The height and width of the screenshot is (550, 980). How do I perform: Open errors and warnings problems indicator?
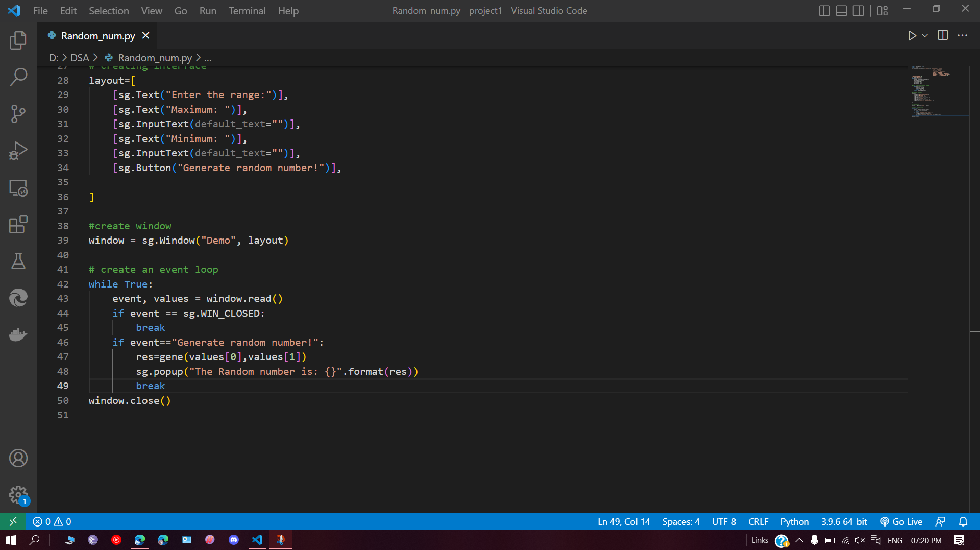[52, 521]
